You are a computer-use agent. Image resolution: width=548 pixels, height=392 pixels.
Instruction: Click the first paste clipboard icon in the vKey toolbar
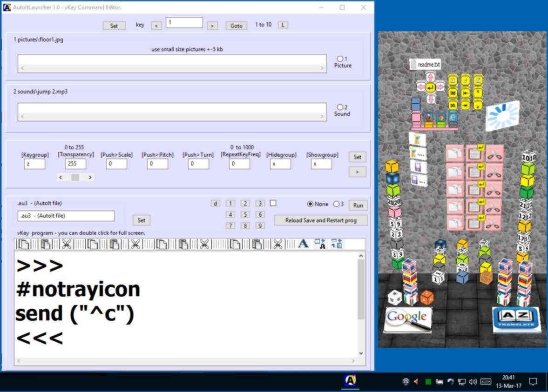point(45,244)
